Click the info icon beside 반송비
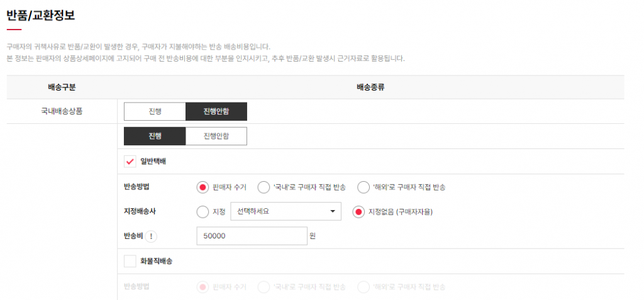The image size is (644, 300). (x=153, y=236)
